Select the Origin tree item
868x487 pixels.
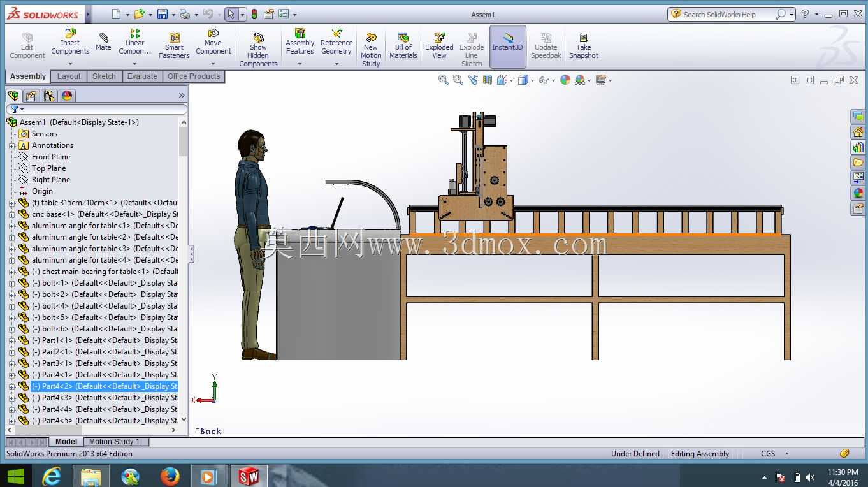click(42, 191)
